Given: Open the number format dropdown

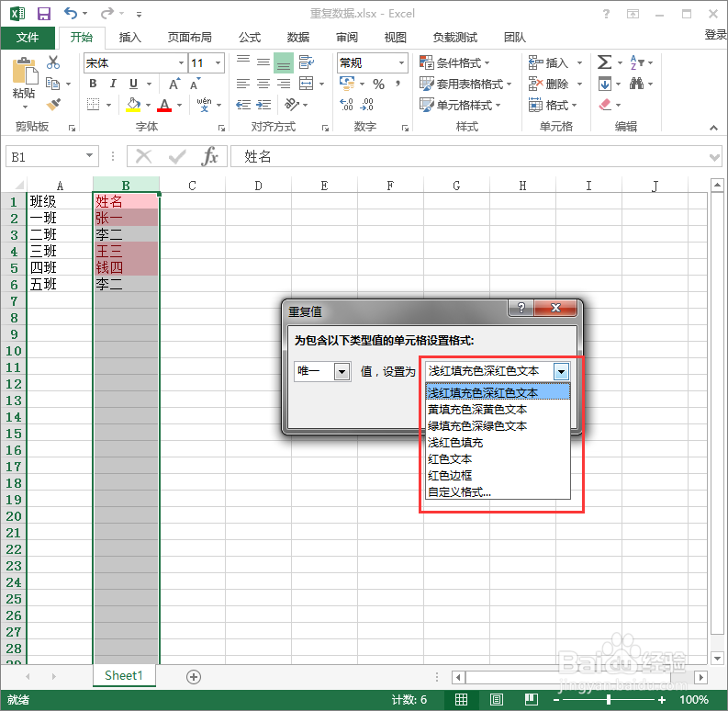Looking at the screenshot, I should coord(401,62).
